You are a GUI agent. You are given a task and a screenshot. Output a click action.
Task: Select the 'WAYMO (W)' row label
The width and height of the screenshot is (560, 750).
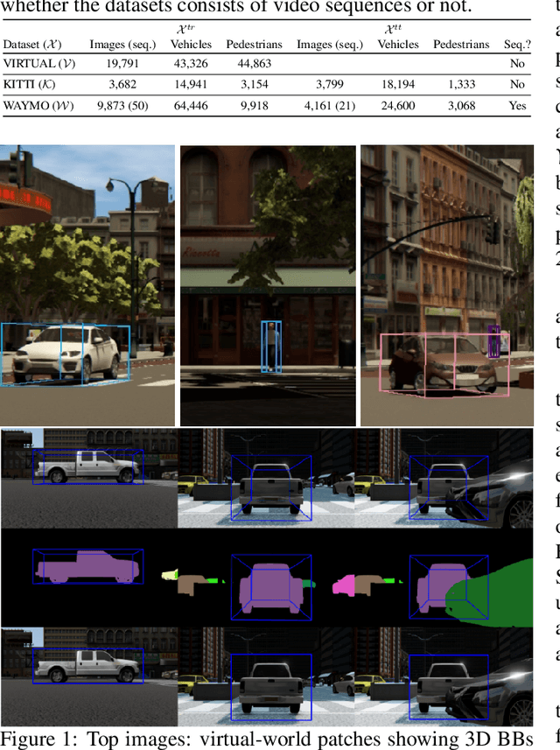click(x=38, y=106)
